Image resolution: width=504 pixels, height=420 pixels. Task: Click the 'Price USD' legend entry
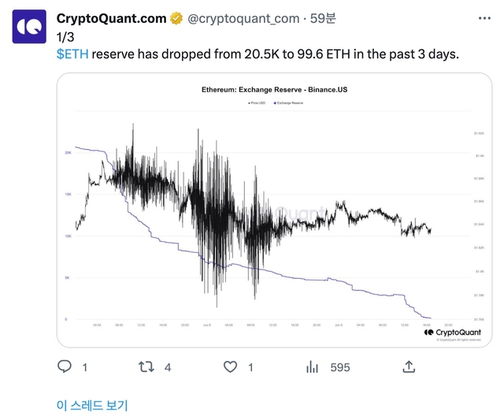[x=256, y=103]
